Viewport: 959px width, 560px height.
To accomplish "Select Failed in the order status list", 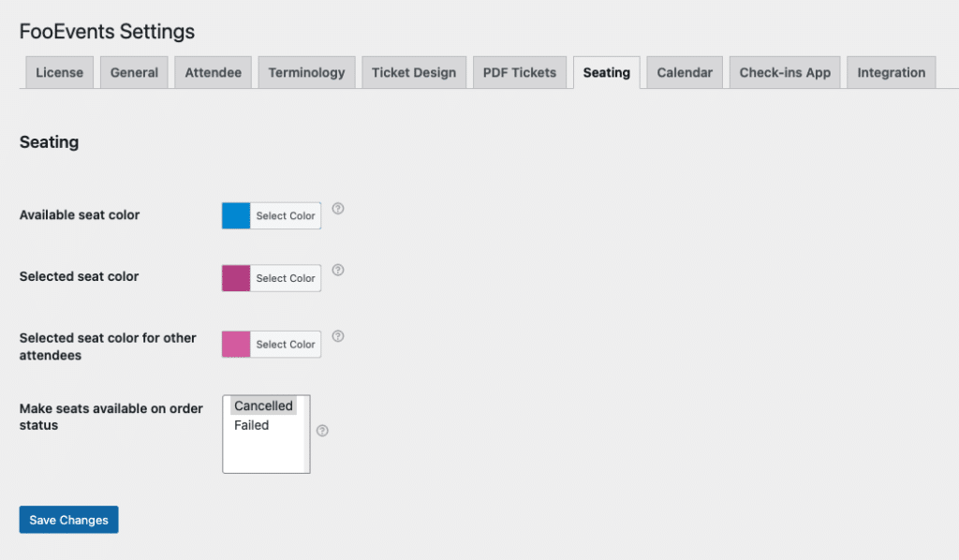I will click(x=251, y=424).
